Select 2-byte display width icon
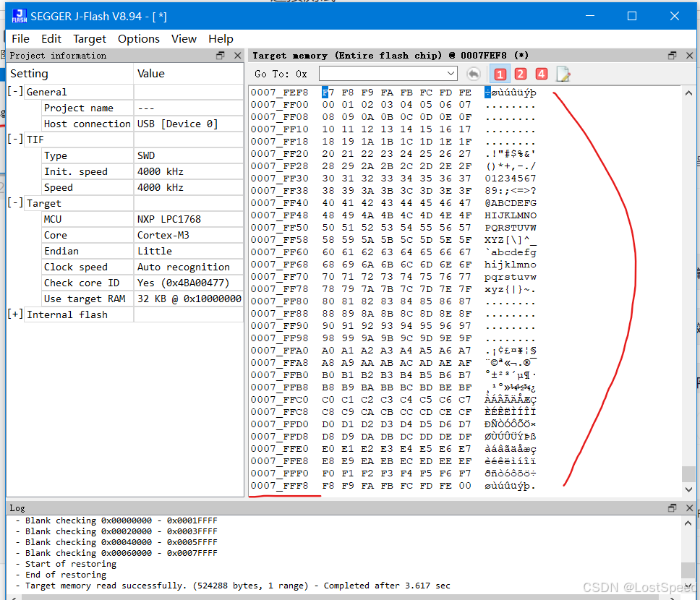Image resolution: width=700 pixels, height=600 pixels. pos(521,74)
